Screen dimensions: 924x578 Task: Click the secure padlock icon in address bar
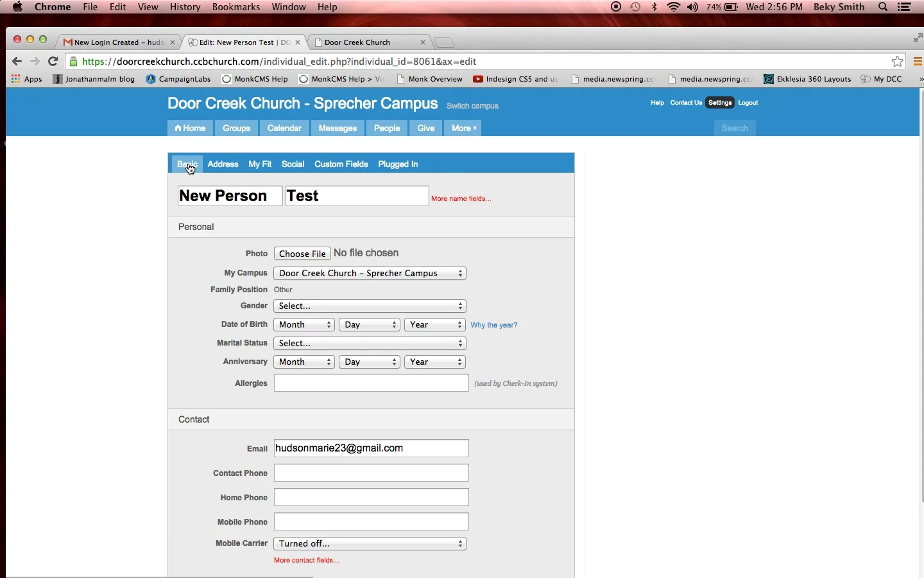(x=74, y=62)
